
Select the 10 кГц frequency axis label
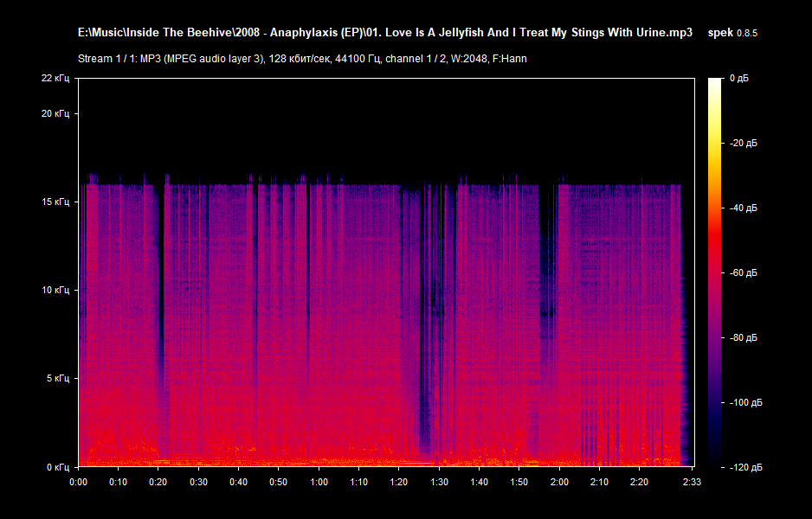pos(55,291)
